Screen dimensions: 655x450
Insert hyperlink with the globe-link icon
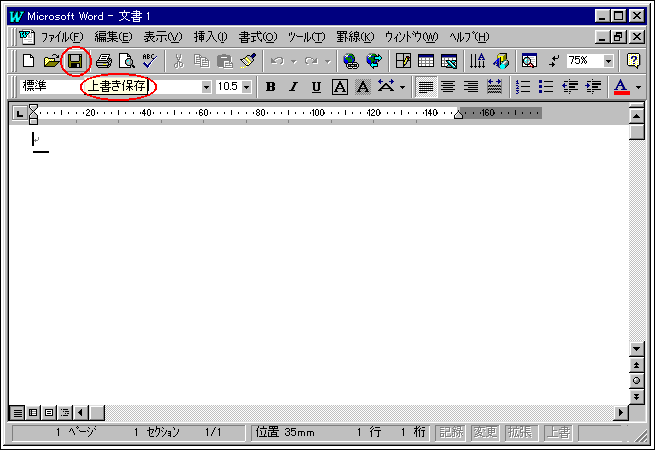coord(350,61)
